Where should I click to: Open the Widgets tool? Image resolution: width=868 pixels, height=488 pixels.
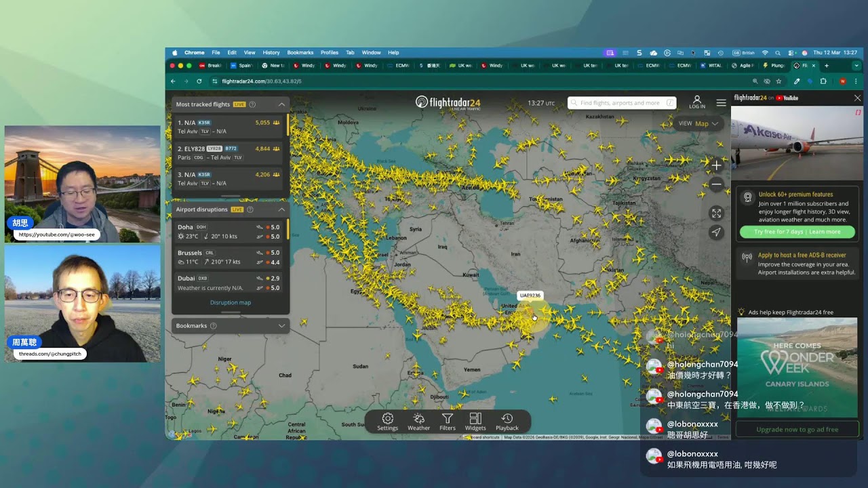coord(475,422)
